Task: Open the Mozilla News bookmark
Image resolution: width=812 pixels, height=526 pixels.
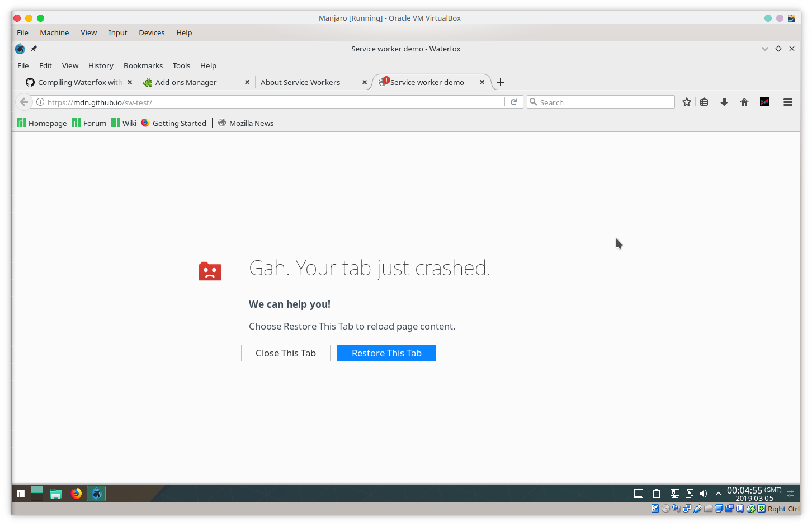Action: 246,123
